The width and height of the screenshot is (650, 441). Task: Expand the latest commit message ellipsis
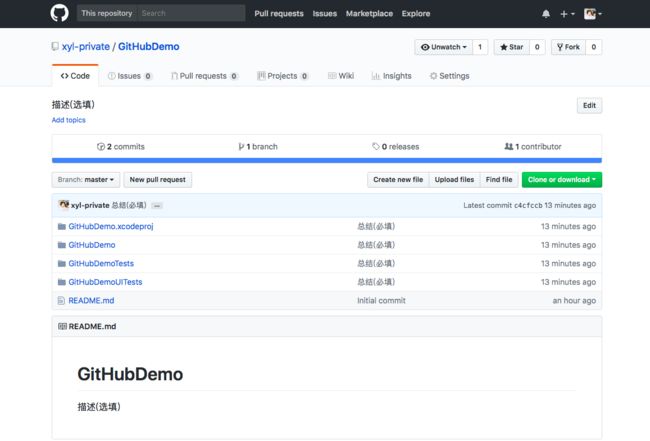tap(157, 206)
